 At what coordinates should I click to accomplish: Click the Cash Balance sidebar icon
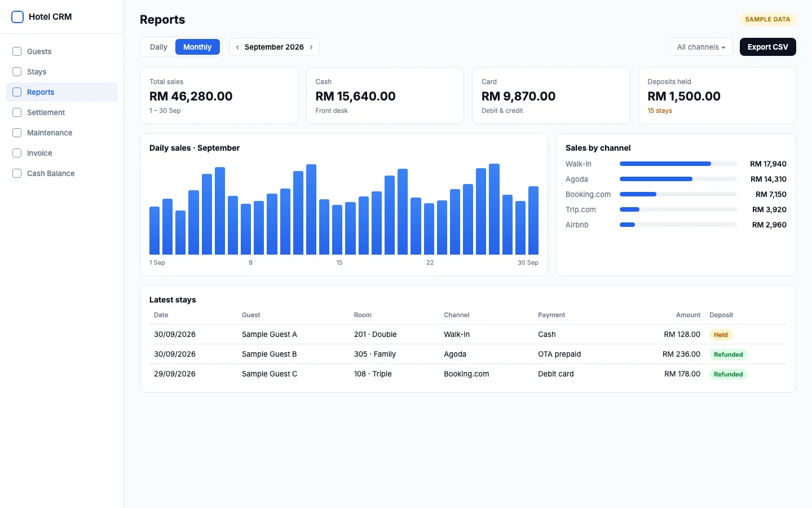(17, 173)
